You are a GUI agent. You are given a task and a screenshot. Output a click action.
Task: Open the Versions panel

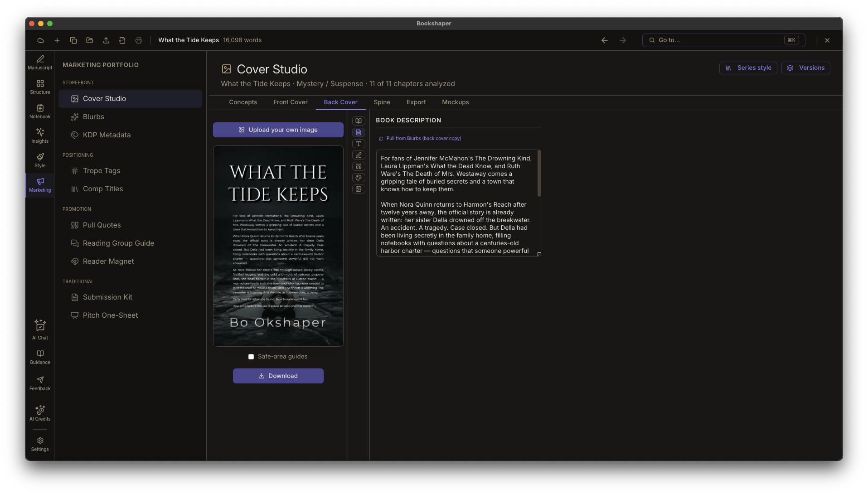coord(805,68)
